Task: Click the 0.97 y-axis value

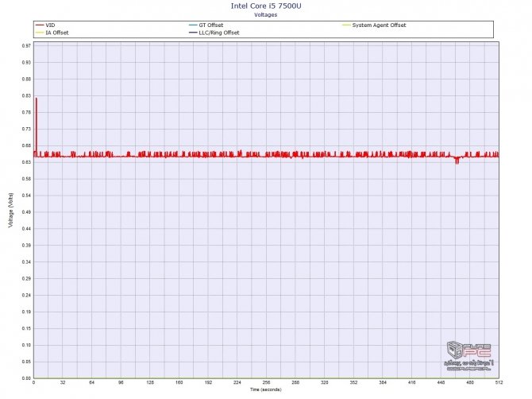Action: tap(26, 46)
